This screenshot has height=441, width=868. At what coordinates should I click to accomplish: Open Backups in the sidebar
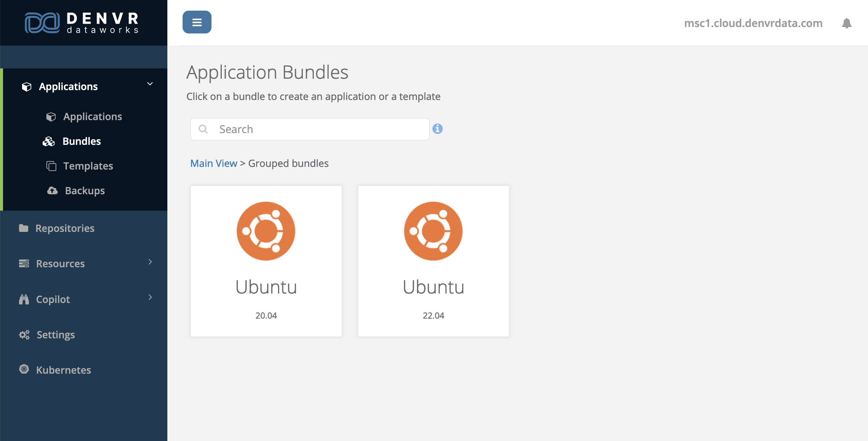85,191
